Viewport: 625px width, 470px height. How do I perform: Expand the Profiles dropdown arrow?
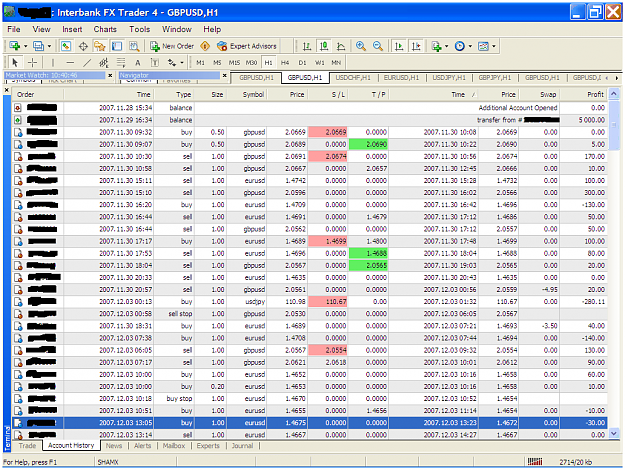49,46
